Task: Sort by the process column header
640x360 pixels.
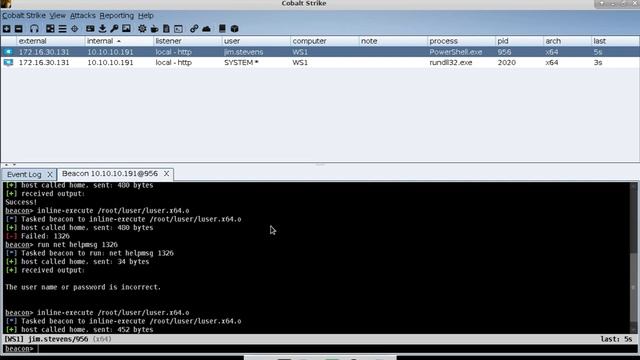Action: (x=461, y=41)
